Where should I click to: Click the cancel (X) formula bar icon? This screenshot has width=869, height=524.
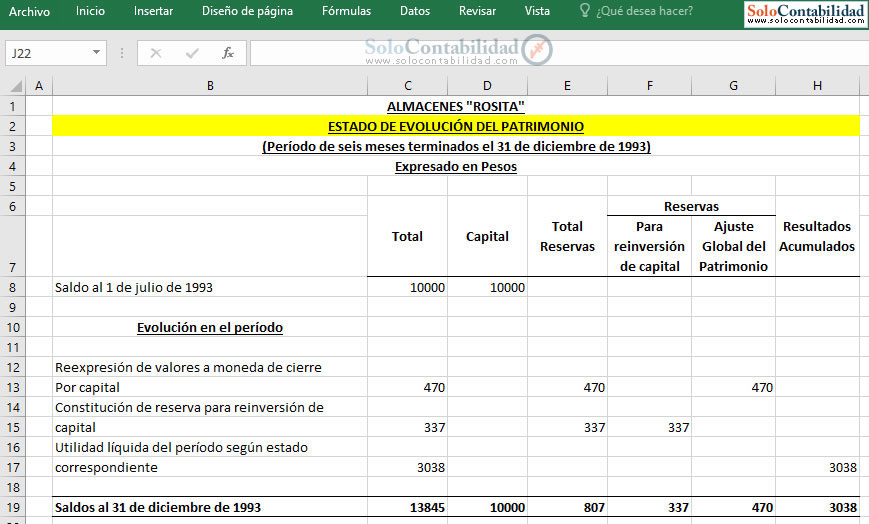coord(156,53)
